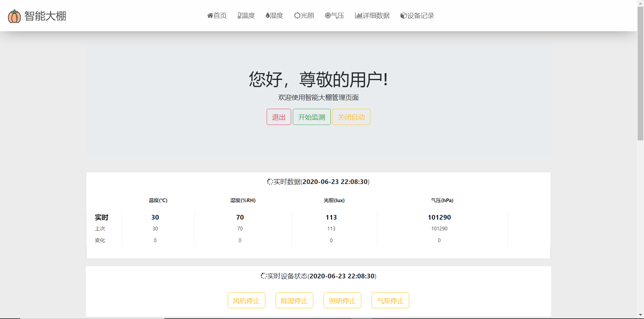
Task: Click the scrollbar up arrow
Action: point(641,3)
